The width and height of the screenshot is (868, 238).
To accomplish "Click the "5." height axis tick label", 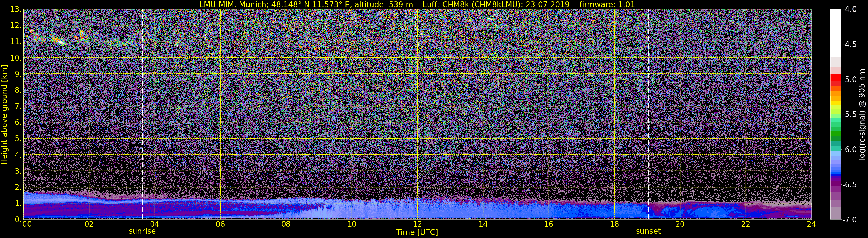I will tap(18, 139).
